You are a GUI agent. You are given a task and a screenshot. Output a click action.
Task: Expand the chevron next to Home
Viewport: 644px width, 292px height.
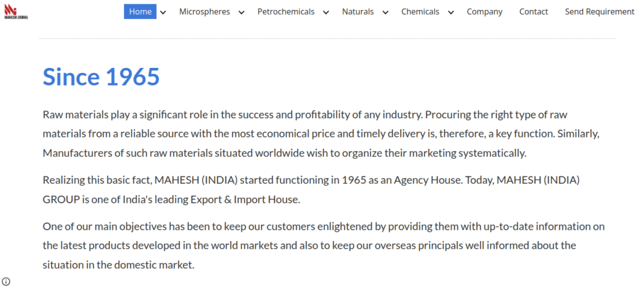pyautogui.click(x=164, y=12)
